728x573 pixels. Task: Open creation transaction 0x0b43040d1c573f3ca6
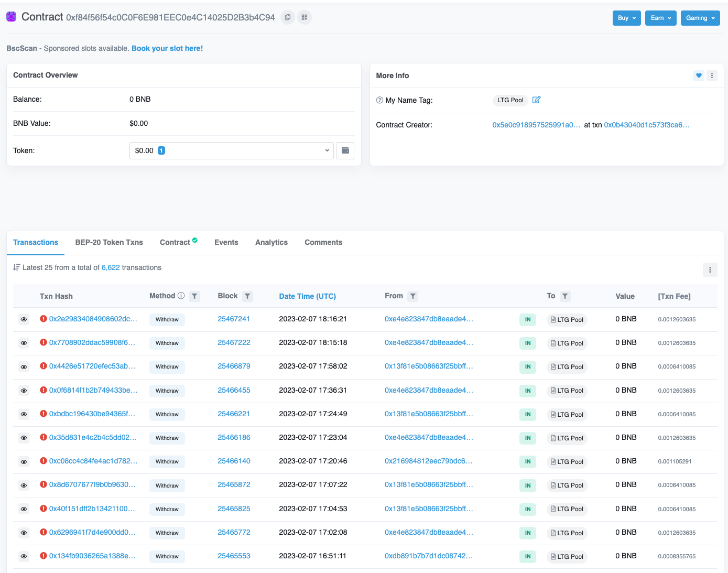(647, 125)
